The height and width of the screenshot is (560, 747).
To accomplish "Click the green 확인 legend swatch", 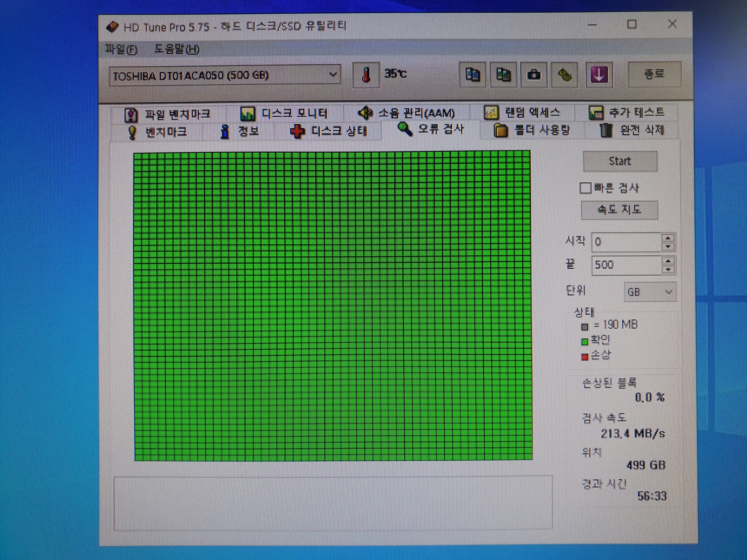I will click(585, 342).
